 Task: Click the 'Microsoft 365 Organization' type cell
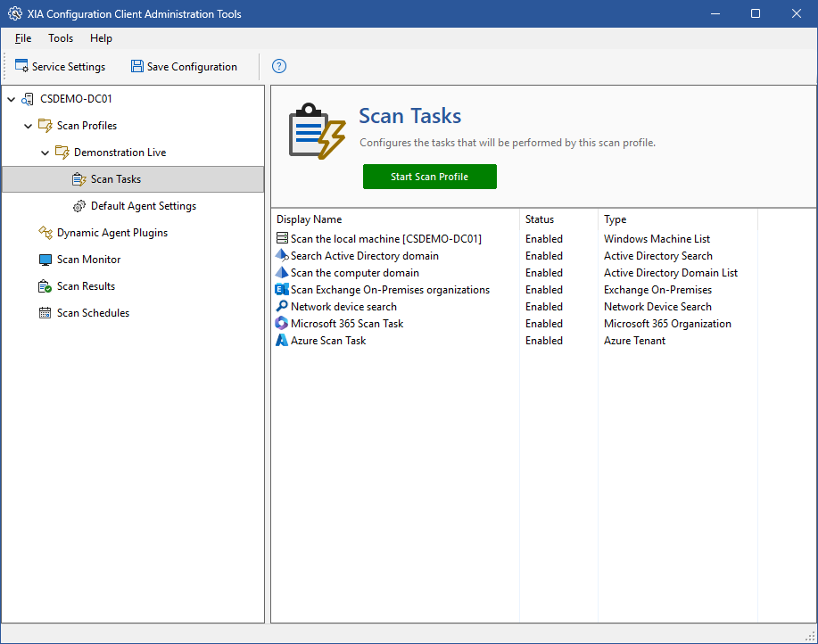point(667,323)
